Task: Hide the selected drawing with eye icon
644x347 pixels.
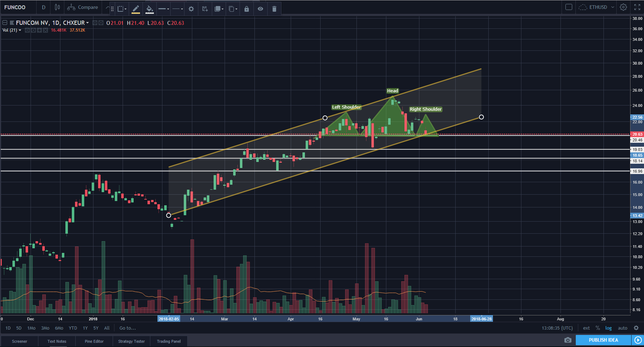Action: tap(261, 9)
